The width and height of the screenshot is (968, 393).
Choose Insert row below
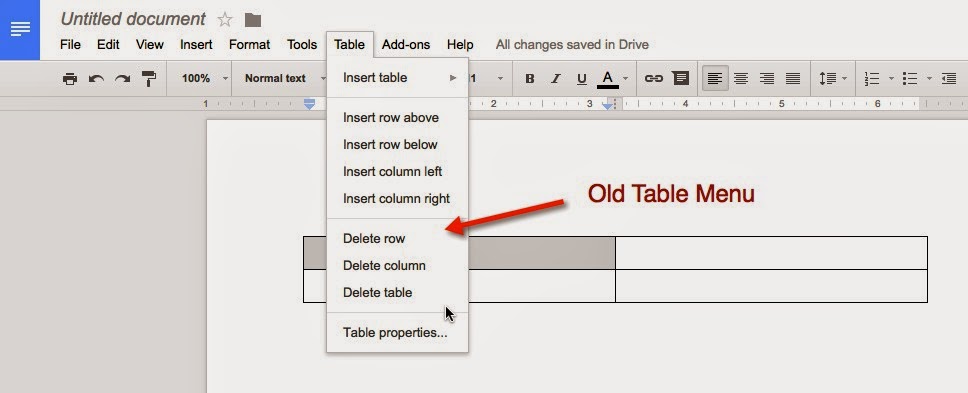point(398,144)
